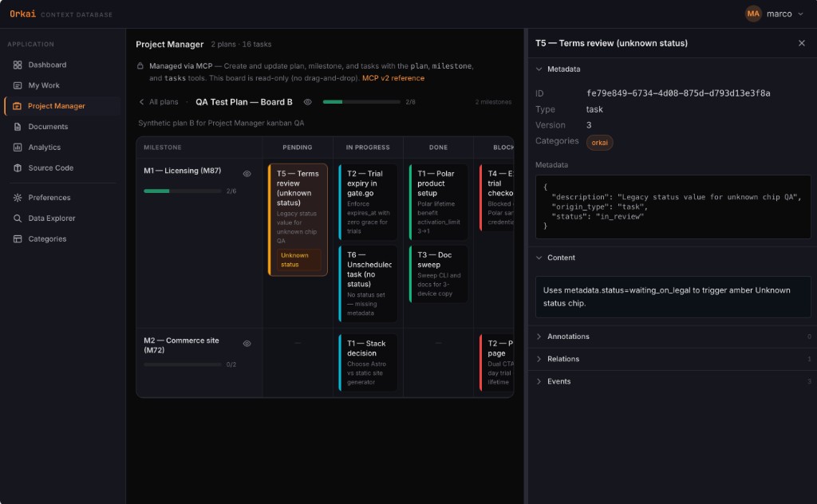Click M1 Licensing 2/6 progress bar
Screen dimensions: 817x504
(183, 191)
